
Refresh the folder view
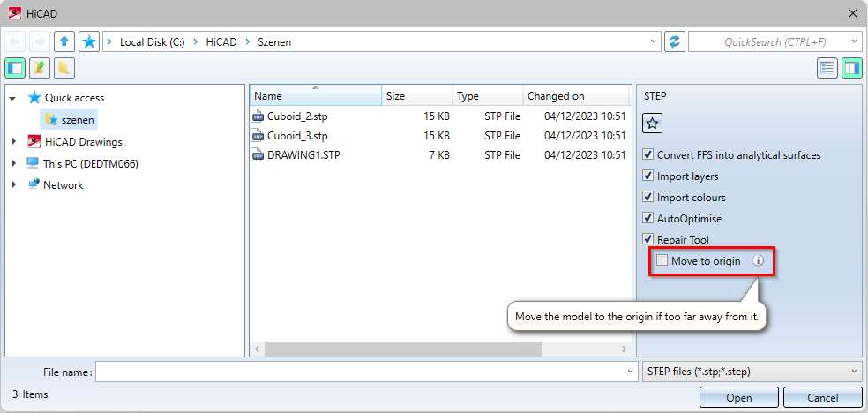point(675,41)
